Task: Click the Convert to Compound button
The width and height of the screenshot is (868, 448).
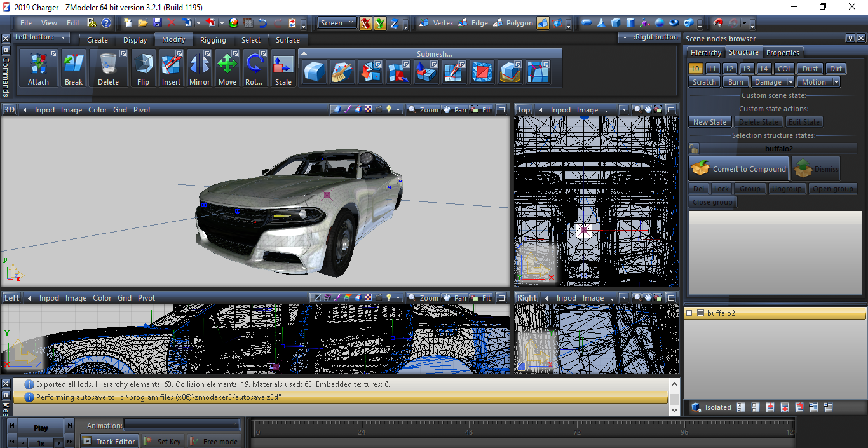Action: [739, 169]
